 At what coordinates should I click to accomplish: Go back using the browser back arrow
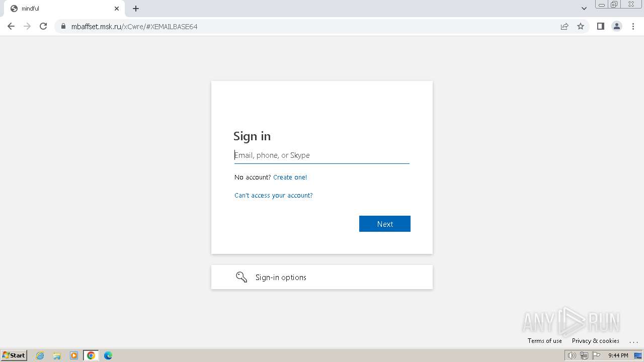[x=11, y=26]
